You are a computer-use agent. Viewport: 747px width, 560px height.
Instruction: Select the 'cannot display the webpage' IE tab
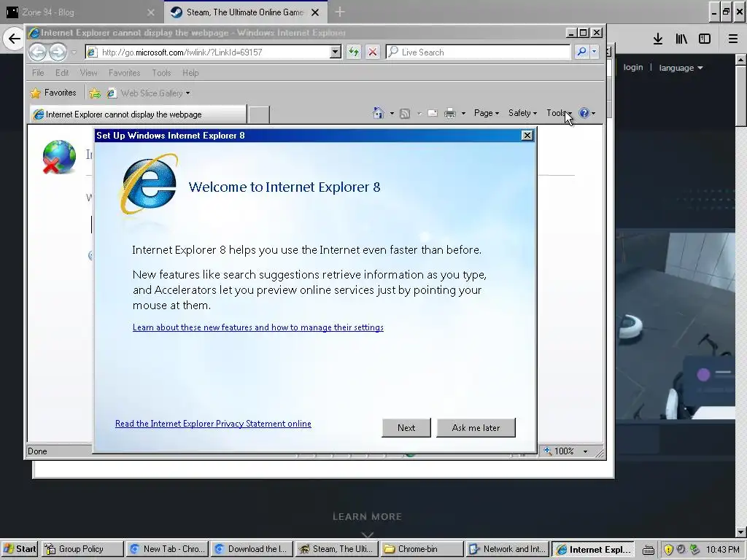click(x=138, y=114)
